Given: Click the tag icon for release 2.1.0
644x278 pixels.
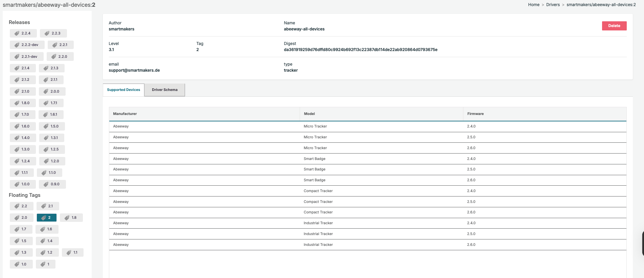Looking at the screenshot, I should tap(17, 91).
